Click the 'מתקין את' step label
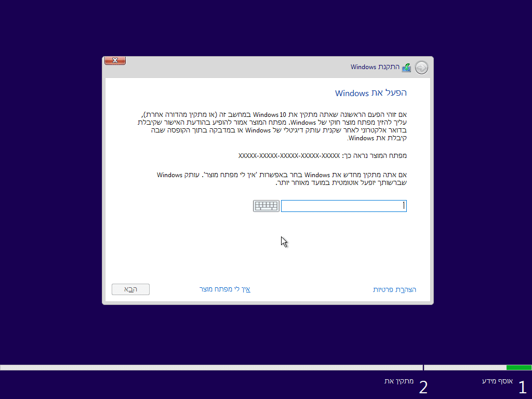532x399 pixels. click(399, 381)
